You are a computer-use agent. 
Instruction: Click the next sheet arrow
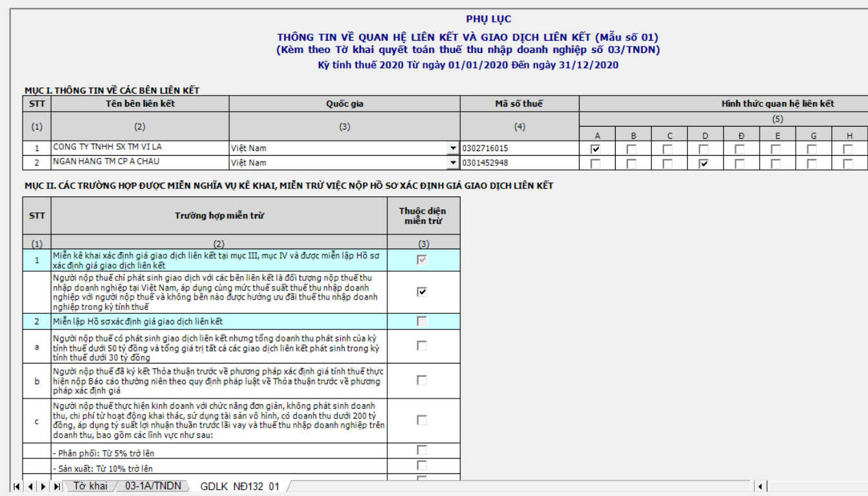pos(44,486)
